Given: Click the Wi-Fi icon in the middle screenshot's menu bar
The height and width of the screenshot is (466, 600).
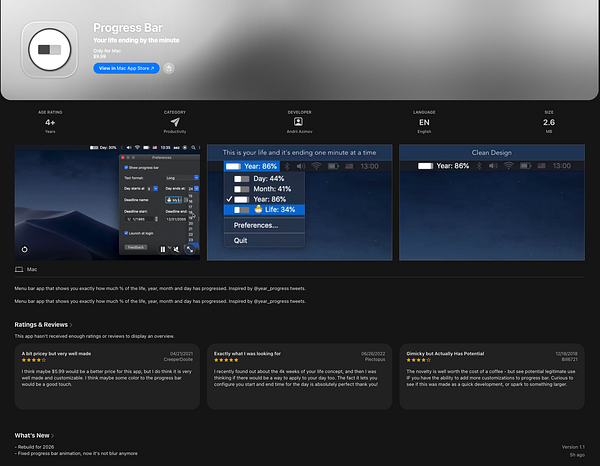Looking at the screenshot, I should [316, 166].
